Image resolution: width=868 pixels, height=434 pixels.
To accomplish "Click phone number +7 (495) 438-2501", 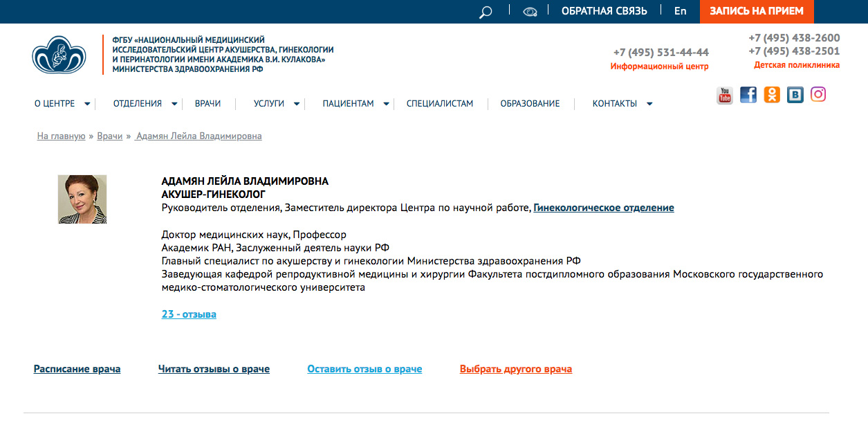I will click(x=794, y=51).
